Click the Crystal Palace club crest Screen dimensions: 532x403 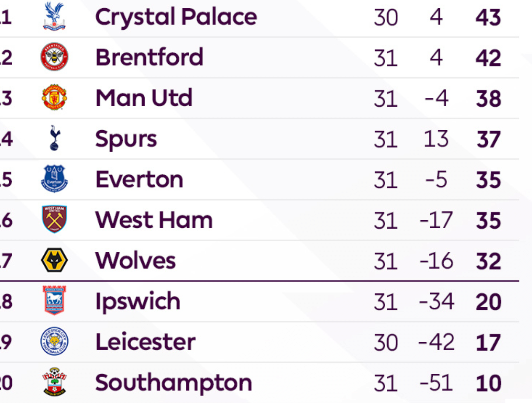click(54, 16)
